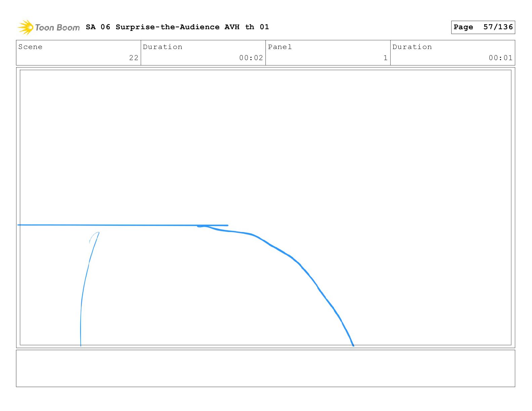
Task: Click the 'Panel' header label
Action: pos(280,47)
